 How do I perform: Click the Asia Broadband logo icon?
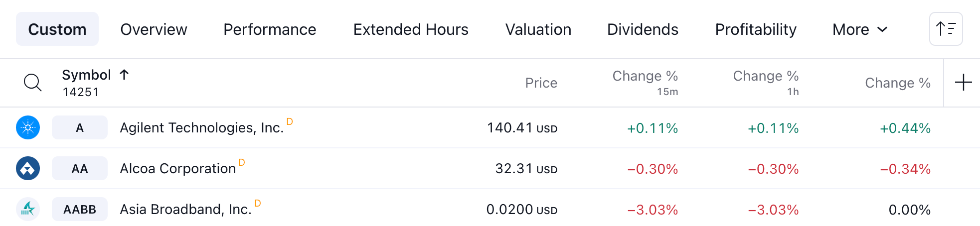click(x=28, y=209)
